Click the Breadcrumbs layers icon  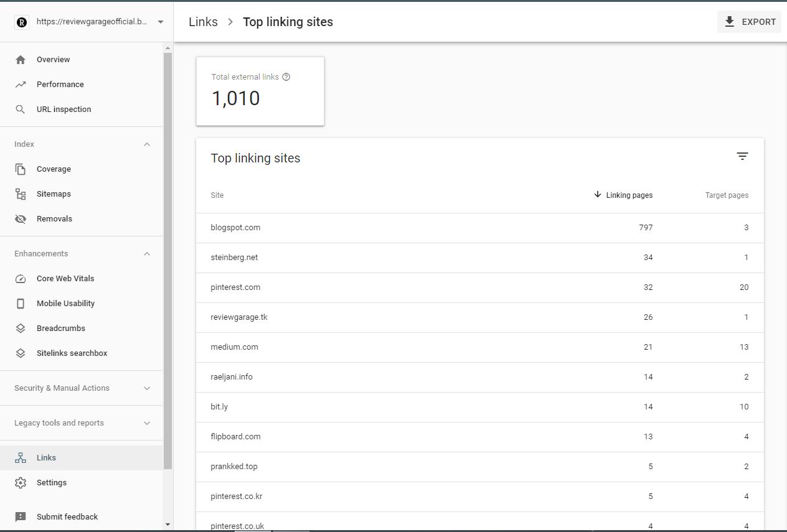pyautogui.click(x=21, y=329)
